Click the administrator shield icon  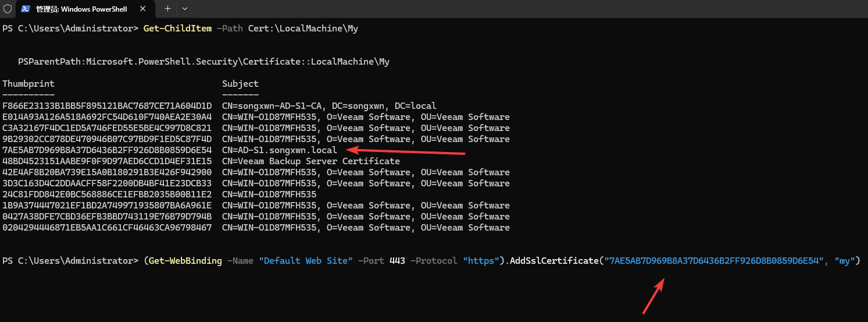7,9
